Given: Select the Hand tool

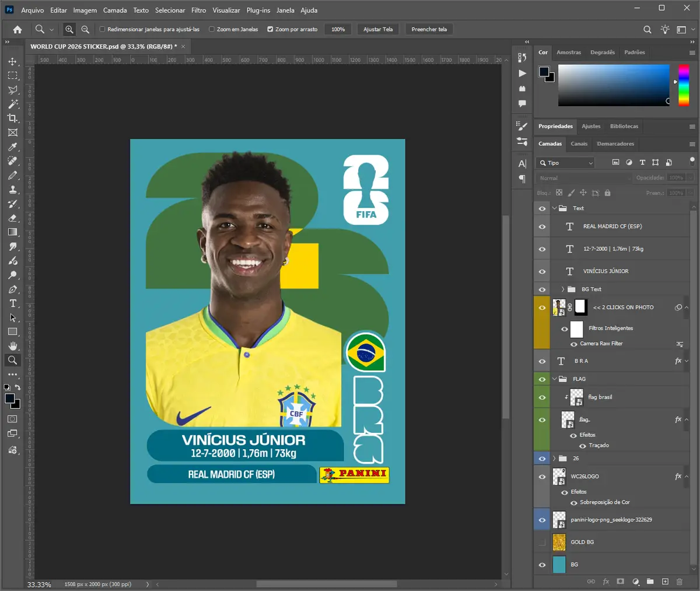Looking at the screenshot, I should click(x=12, y=346).
